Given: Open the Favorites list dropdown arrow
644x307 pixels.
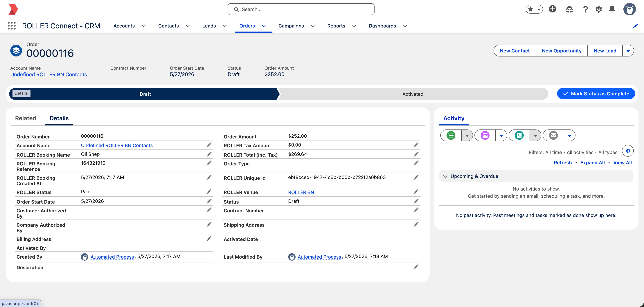Looking at the screenshot, I should coord(539,10).
